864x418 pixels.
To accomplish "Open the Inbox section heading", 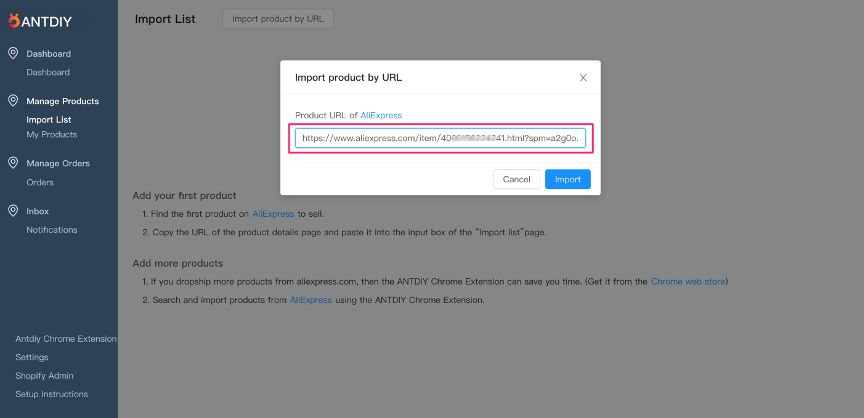I will click(x=37, y=211).
